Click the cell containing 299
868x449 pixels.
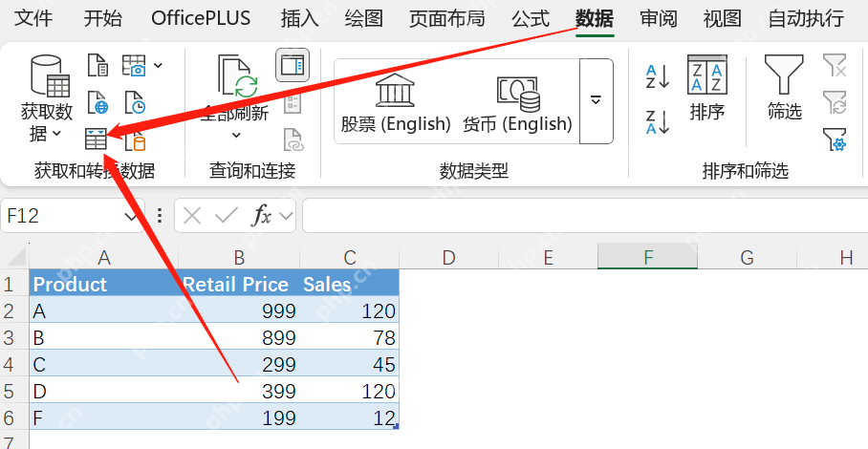pos(239,364)
